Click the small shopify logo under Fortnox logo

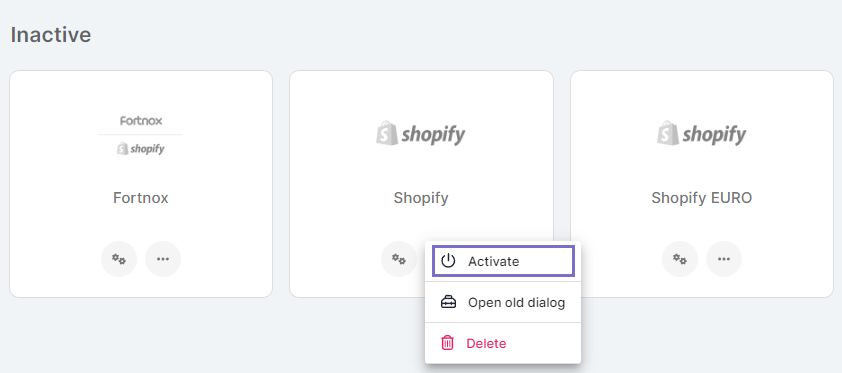[141, 148]
